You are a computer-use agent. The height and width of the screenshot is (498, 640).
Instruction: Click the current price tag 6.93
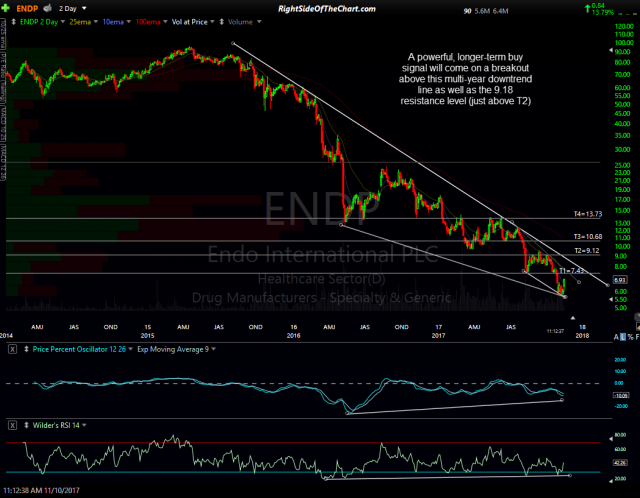coord(620,280)
